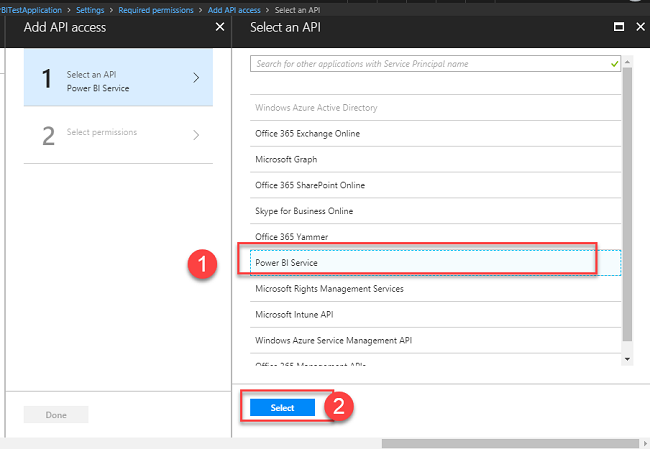
Task: Select Microsoft Graph API
Action: pyautogui.click(x=287, y=159)
